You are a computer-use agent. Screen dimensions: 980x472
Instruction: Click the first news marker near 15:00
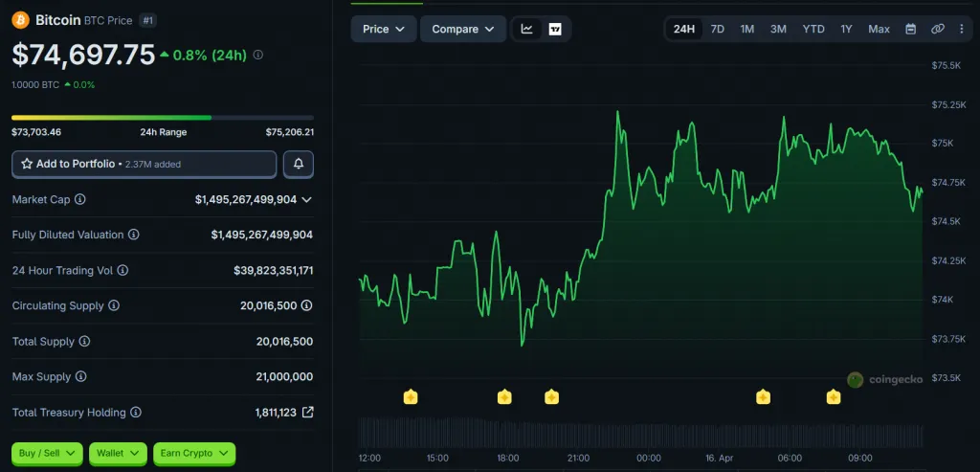[x=410, y=397]
